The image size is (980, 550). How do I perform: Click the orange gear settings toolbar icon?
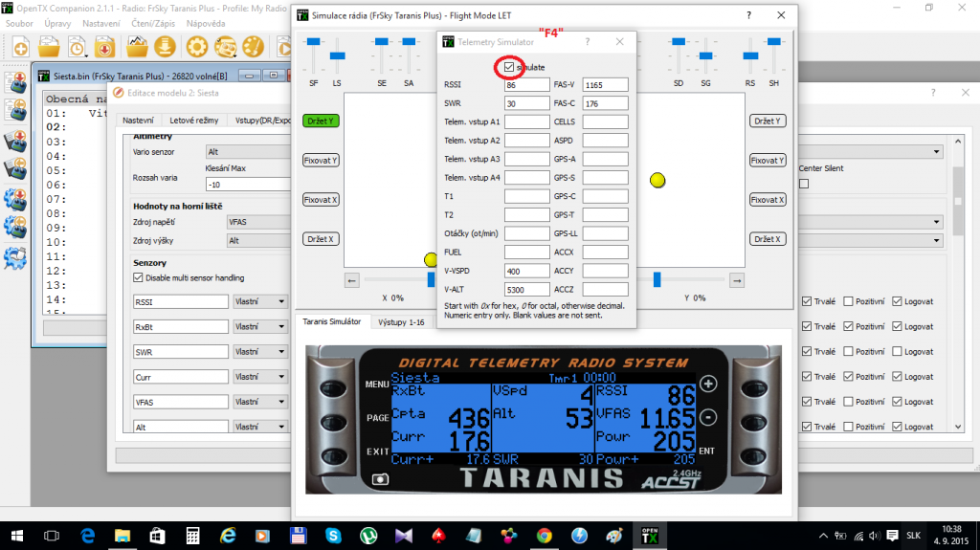(197, 47)
